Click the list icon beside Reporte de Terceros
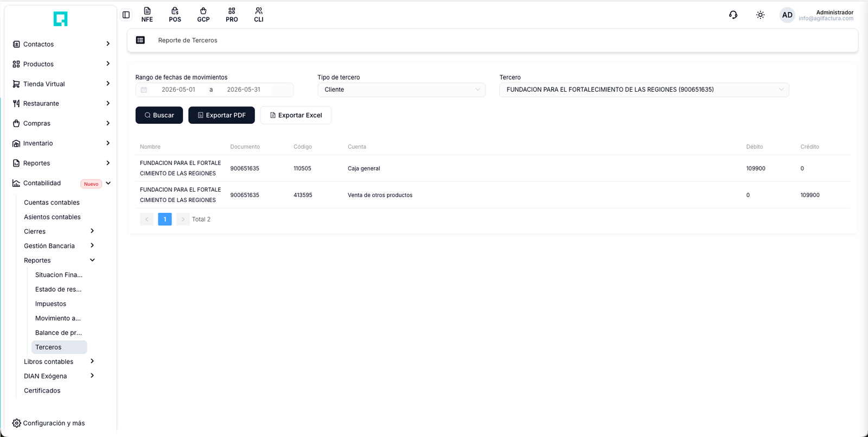 141,40
